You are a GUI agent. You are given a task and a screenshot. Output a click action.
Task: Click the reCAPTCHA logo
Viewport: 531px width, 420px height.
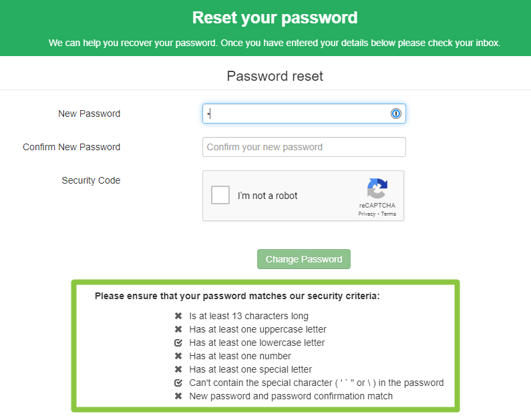tap(377, 188)
